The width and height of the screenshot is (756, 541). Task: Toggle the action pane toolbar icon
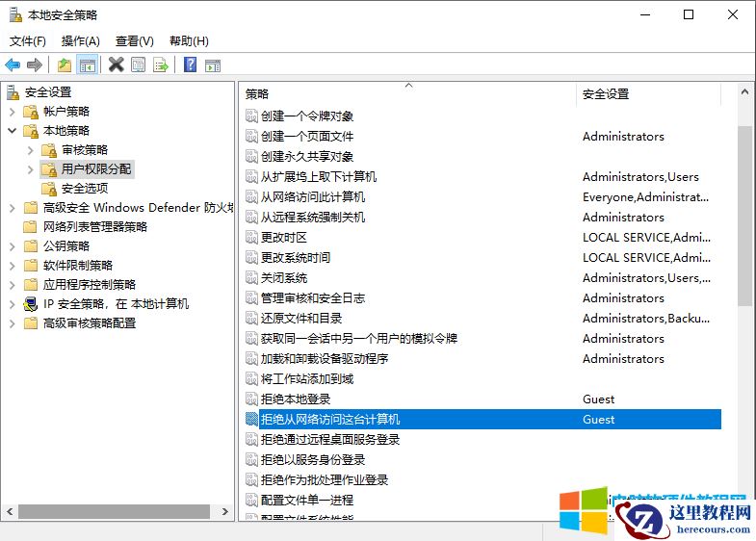[x=213, y=65]
